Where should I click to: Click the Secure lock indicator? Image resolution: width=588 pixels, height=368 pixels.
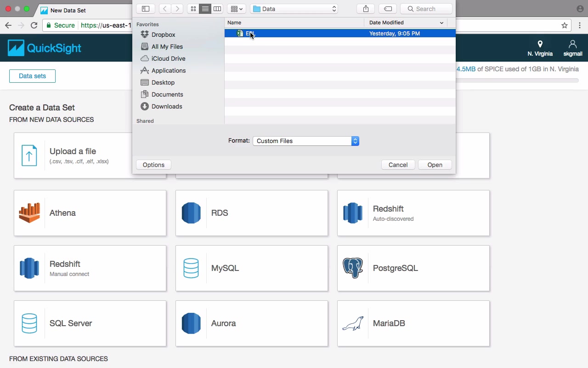[61, 25]
